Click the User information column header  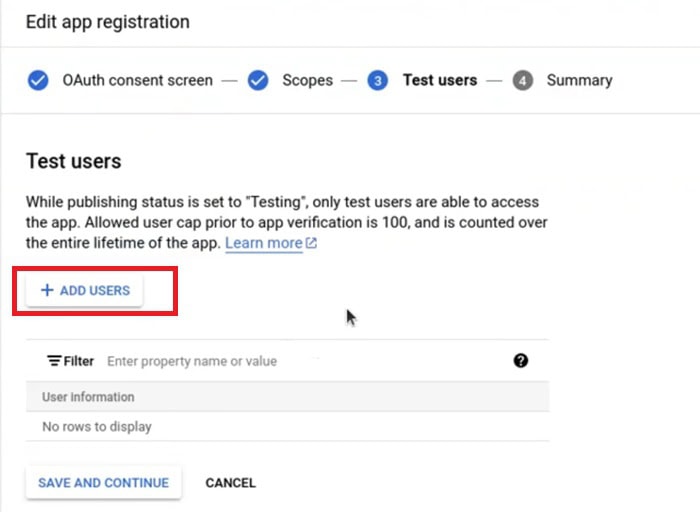point(88,397)
